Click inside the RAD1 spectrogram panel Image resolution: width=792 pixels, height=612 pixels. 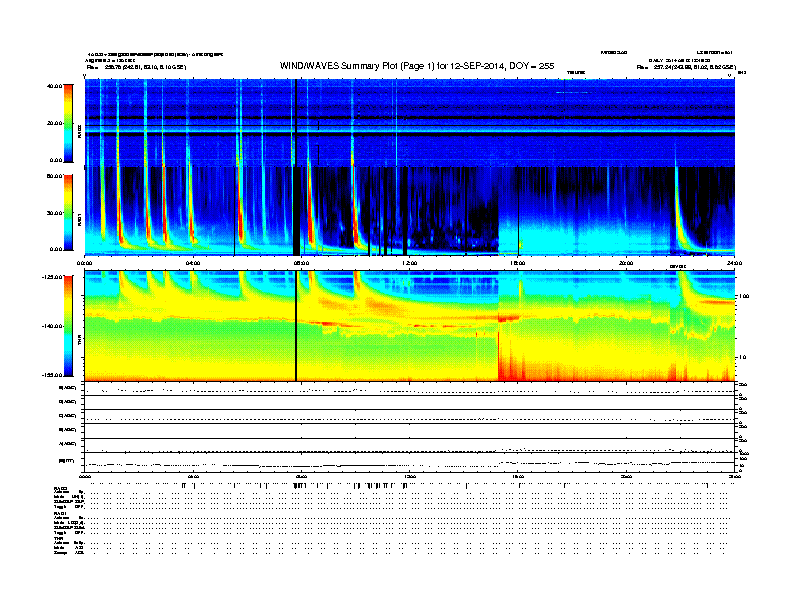pyautogui.click(x=410, y=211)
